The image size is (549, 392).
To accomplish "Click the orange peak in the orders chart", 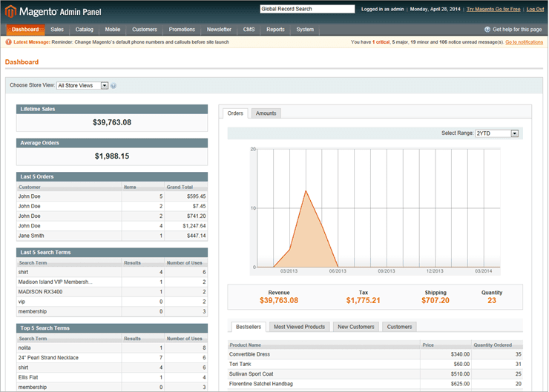I will (306, 191).
